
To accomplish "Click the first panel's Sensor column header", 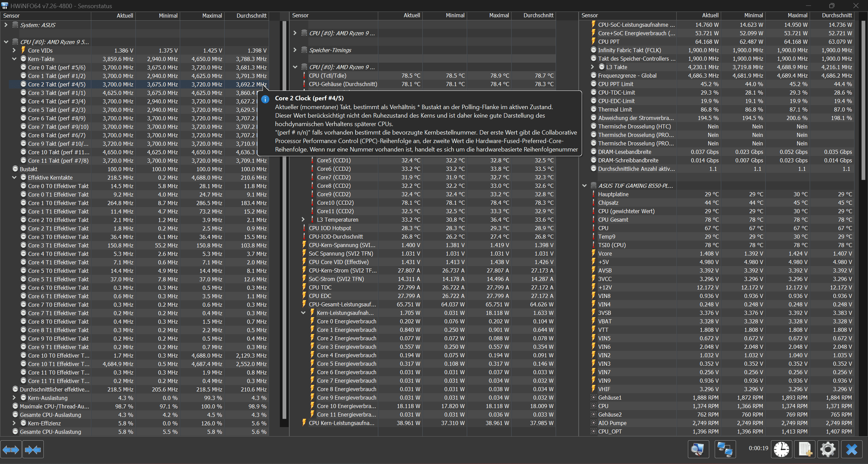I will pyautogui.click(x=45, y=16).
